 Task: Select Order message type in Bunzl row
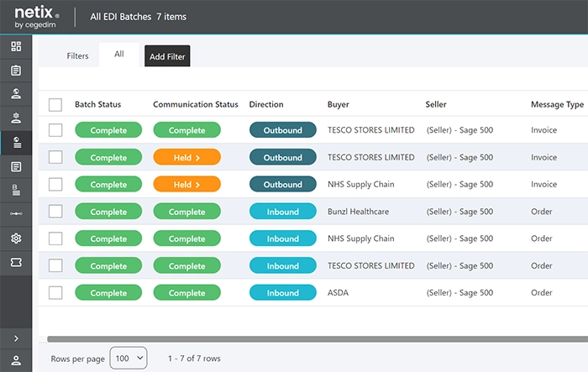pyautogui.click(x=542, y=212)
